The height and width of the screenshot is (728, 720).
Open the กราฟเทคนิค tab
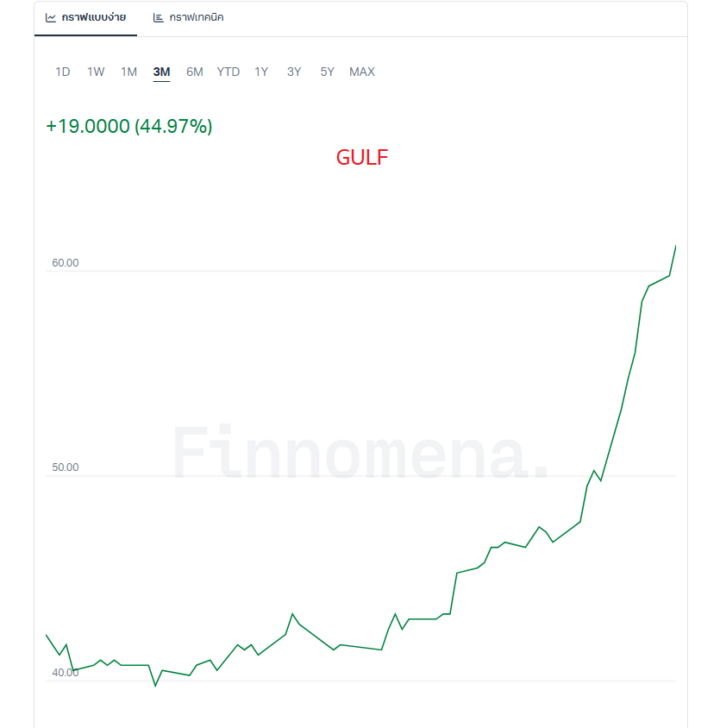(196, 17)
